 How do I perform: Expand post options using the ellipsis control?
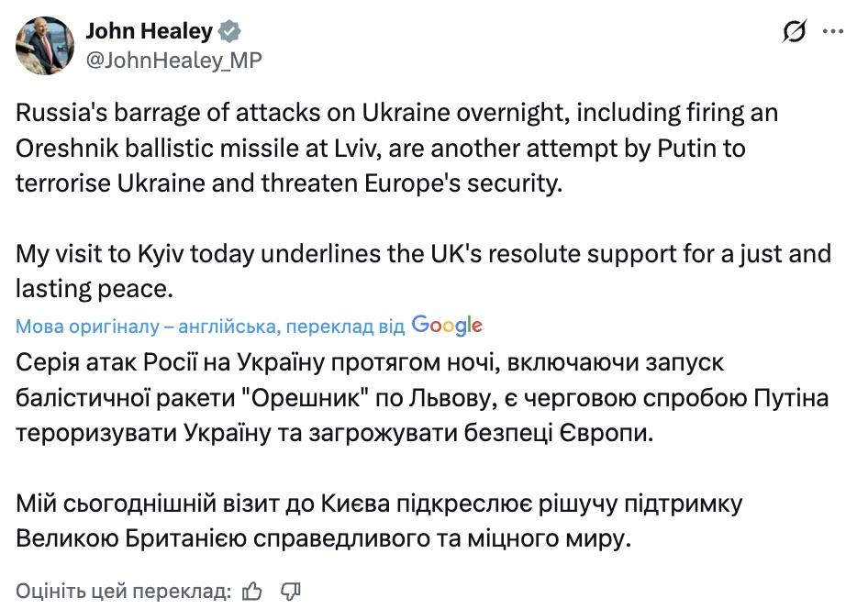834,30
